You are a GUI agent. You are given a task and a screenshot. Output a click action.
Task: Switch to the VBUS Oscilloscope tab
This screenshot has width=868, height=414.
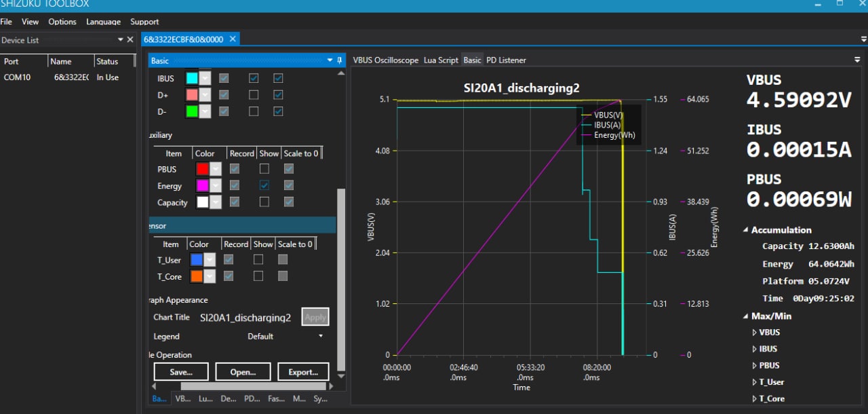coord(386,60)
